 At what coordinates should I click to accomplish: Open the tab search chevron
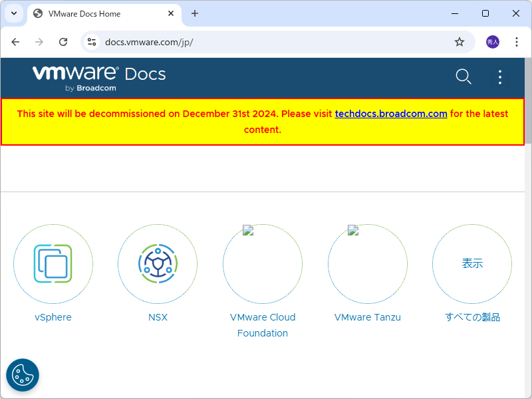pos(13,13)
